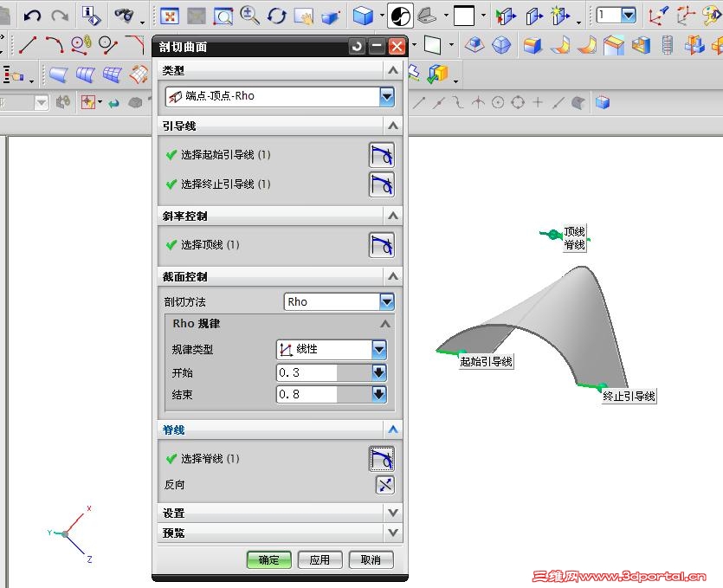
Task: Expand the 预览 section
Action: pos(393,533)
